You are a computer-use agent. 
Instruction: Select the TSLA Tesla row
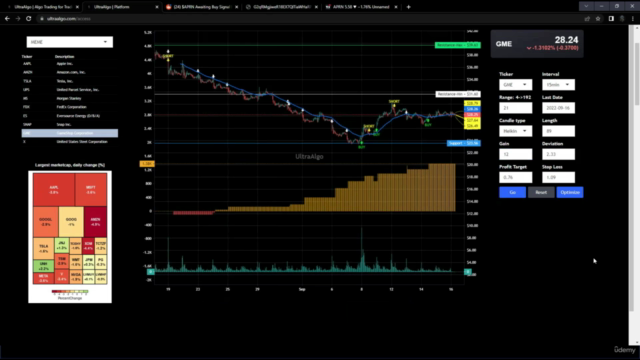(x=70, y=81)
